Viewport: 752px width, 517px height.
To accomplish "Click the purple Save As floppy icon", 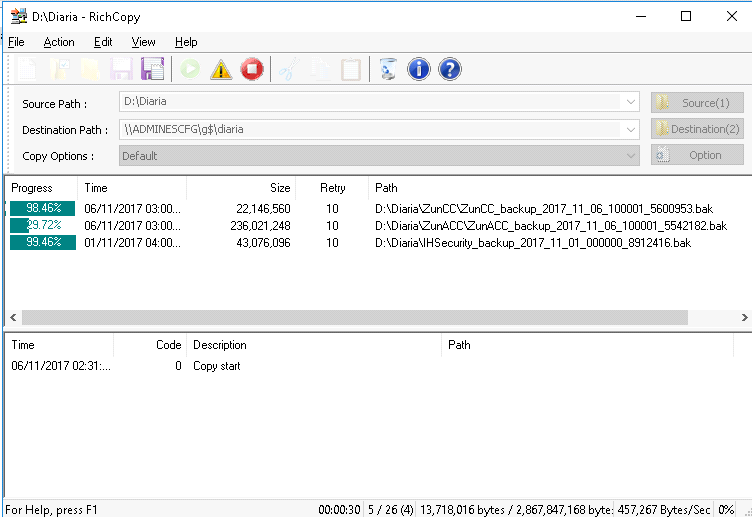I will point(153,69).
